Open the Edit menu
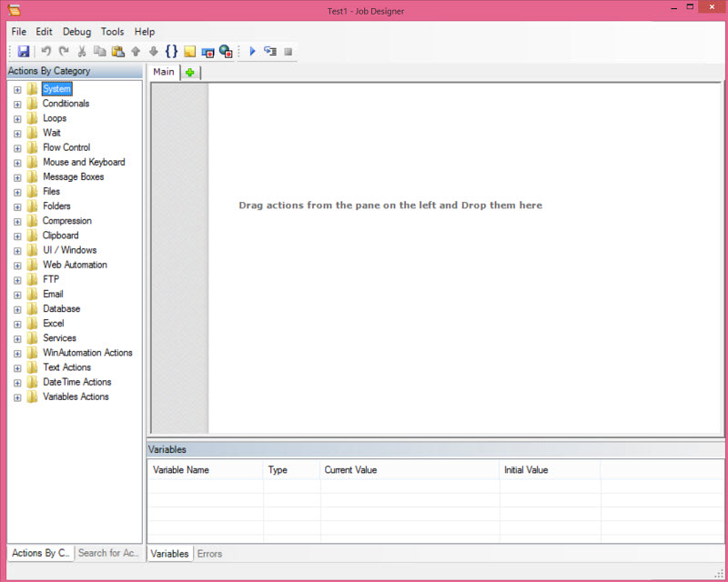This screenshot has height=582, width=728. coord(44,32)
